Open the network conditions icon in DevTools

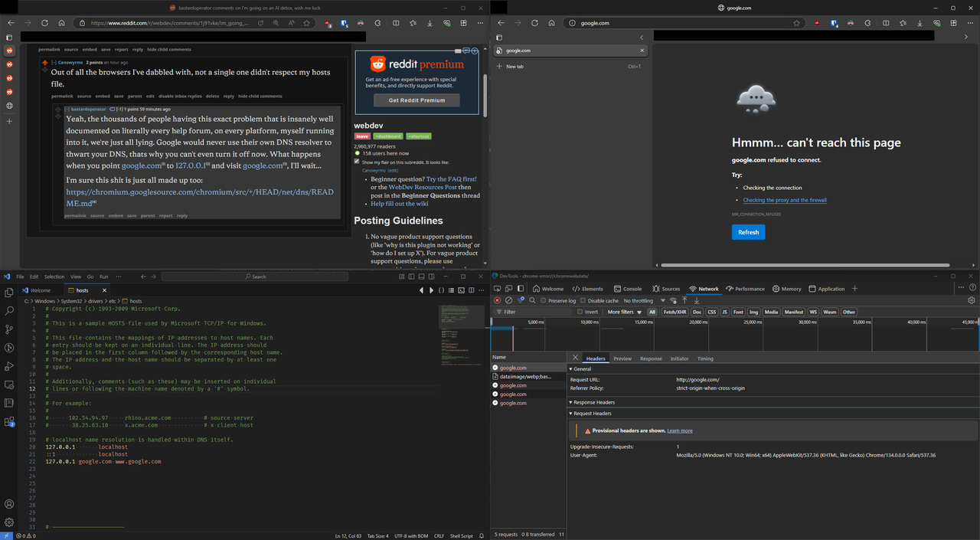tap(673, 300)
